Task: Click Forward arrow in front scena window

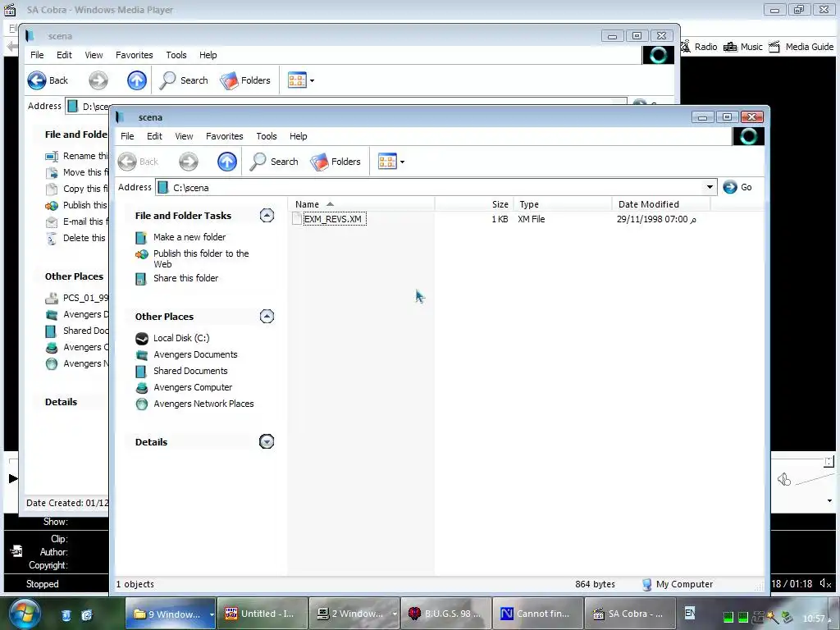Action: tap(189, 162)
